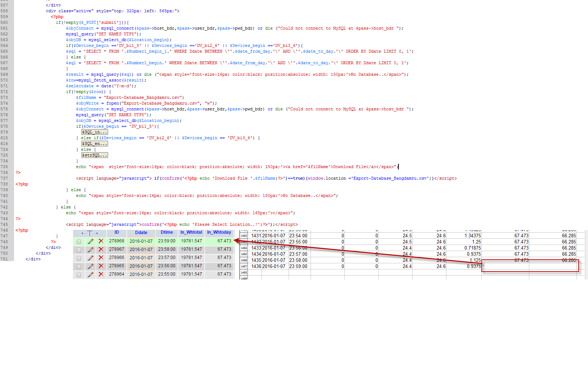Image resolution: width=588 pixels, height=365 pixels.
Task: Select spreadsheet cell 1436 beside 23:59:00
Action: point(255,267)
